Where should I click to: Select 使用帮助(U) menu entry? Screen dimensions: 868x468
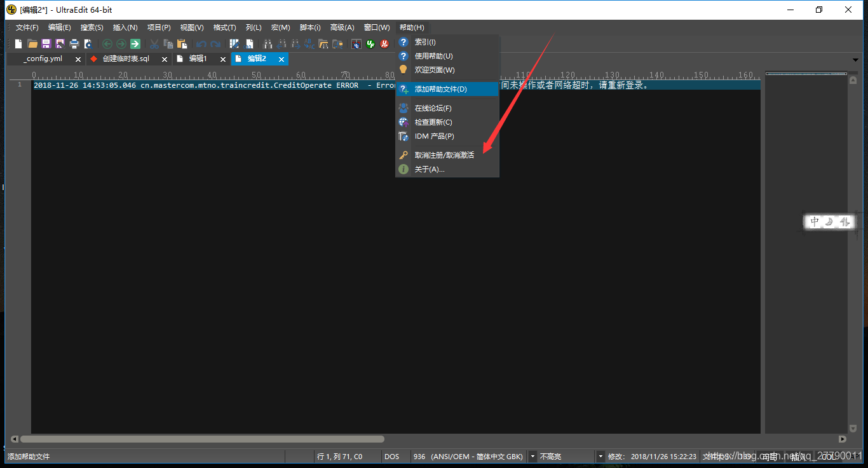pyautogui.click(x=447, y=56)
